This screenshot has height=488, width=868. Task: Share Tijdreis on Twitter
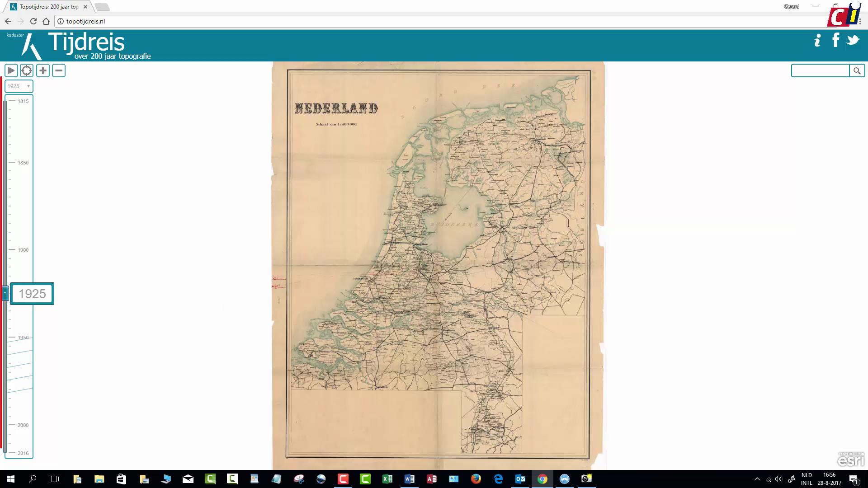pyautogui.click(x=854, y=40)
